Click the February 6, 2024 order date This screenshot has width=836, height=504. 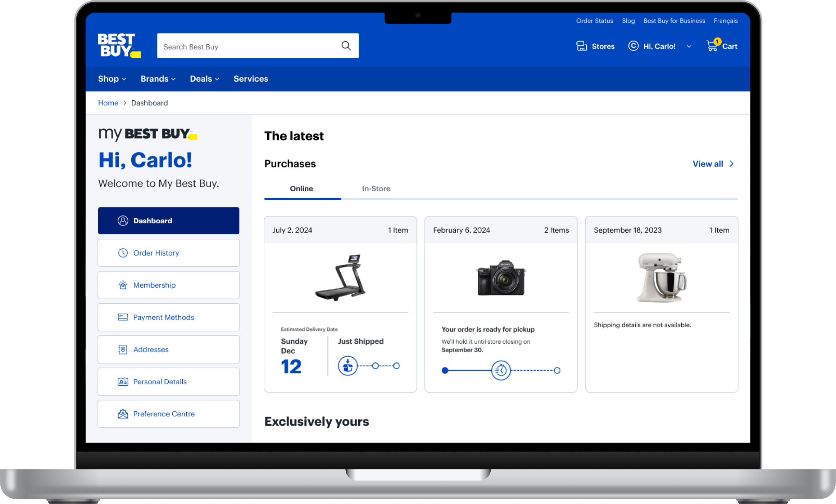pos(461,230)
